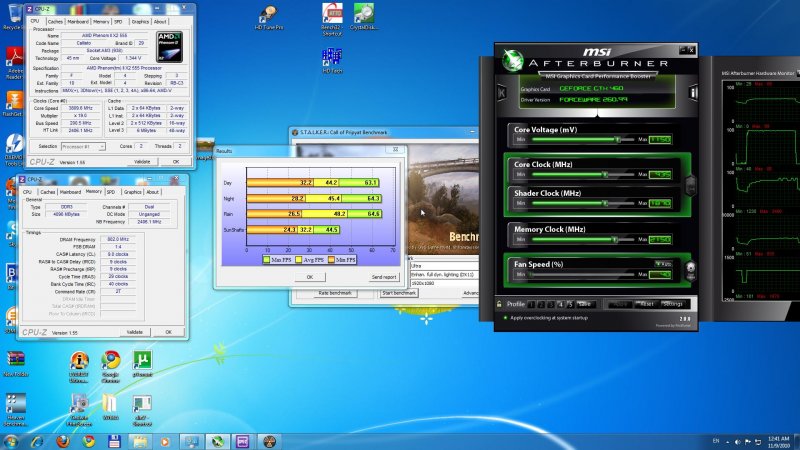Click the Afterburner left K side-panel icon
Screen dimensions: 800x450
[502, 93]
